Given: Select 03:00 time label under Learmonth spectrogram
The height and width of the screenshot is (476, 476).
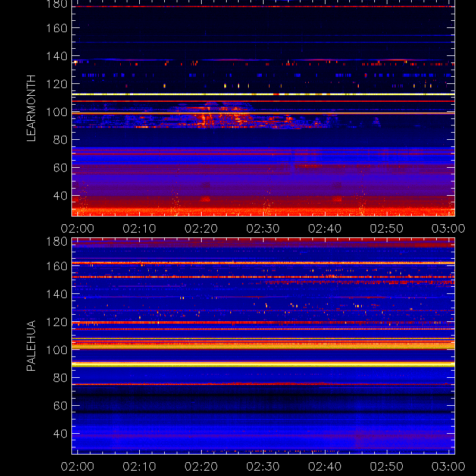Looking at the screenshot, I should (449, 228).
